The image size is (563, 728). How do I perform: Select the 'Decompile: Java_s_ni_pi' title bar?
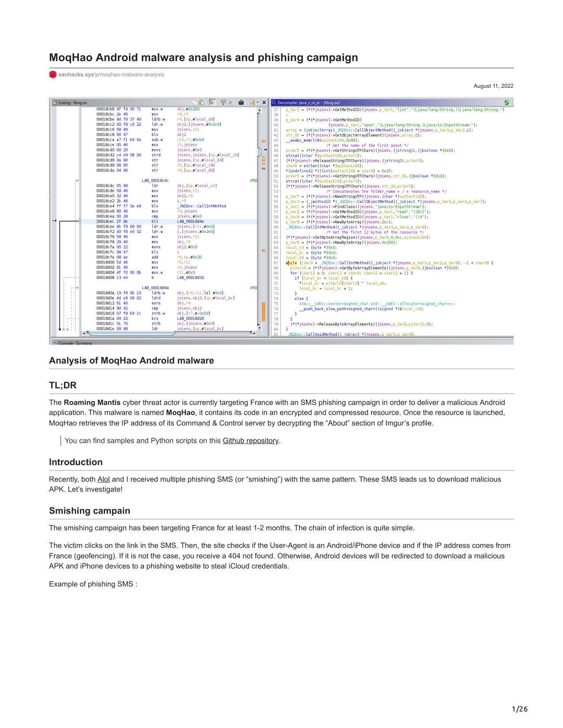pos(392,102)
